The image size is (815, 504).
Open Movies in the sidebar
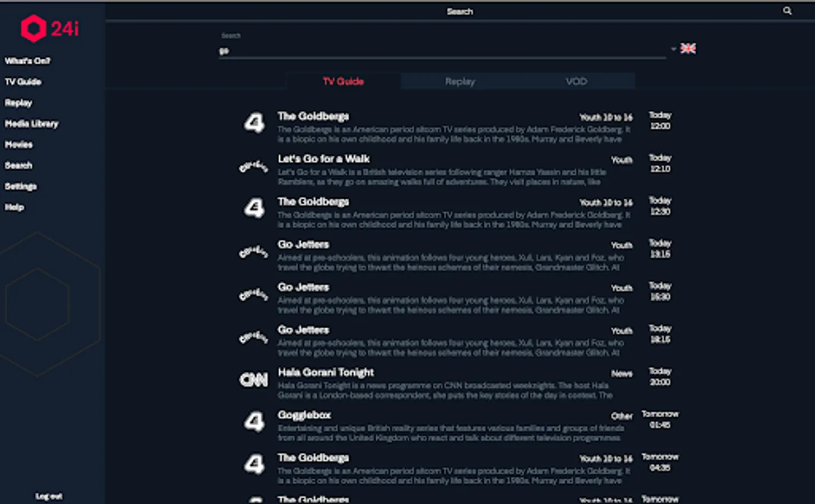18,144
